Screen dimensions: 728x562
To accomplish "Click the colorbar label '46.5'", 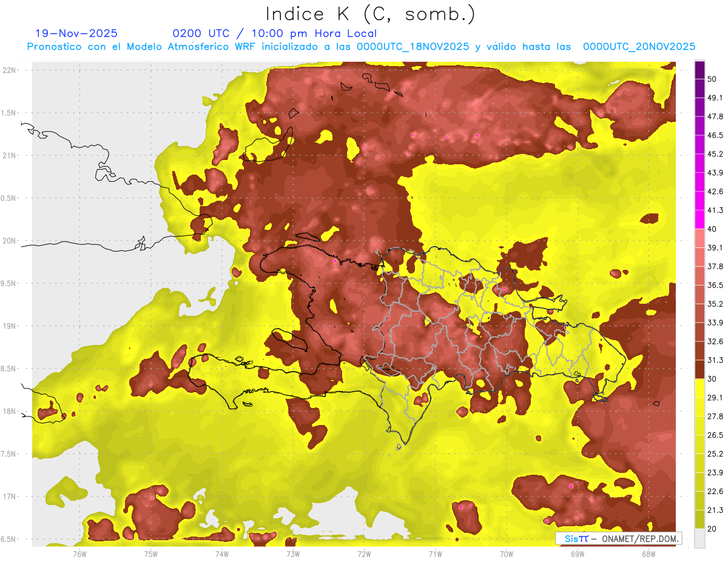I will point(715,135).
